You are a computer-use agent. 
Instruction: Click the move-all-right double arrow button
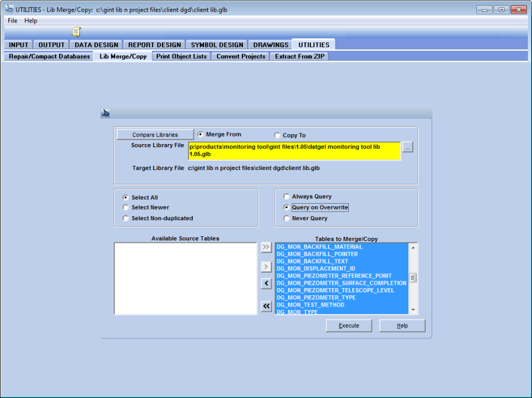266,247
